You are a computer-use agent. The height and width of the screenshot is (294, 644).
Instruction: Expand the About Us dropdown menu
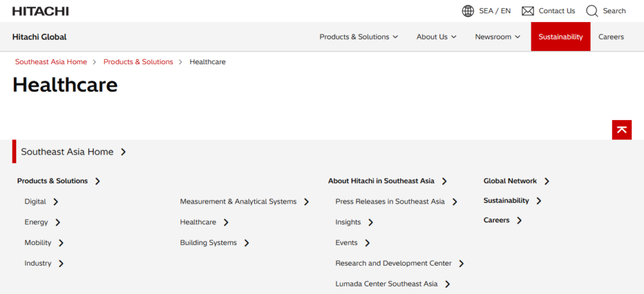(x=436, y=37)
